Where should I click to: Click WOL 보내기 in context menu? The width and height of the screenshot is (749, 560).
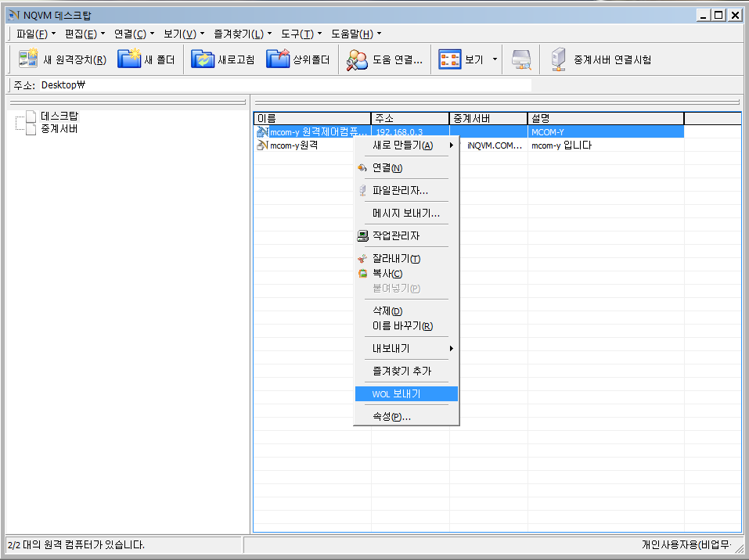406,394
